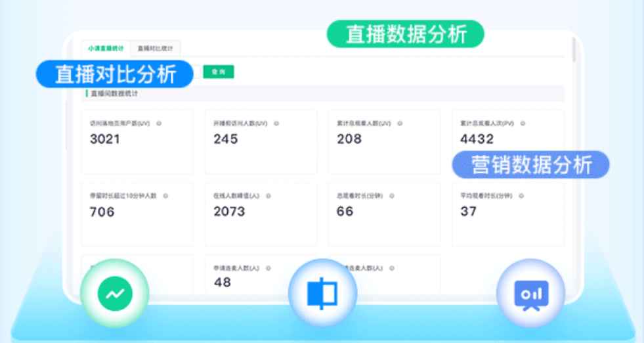Click info icon beside 开播前访问人数(UV)

(276, 124)
